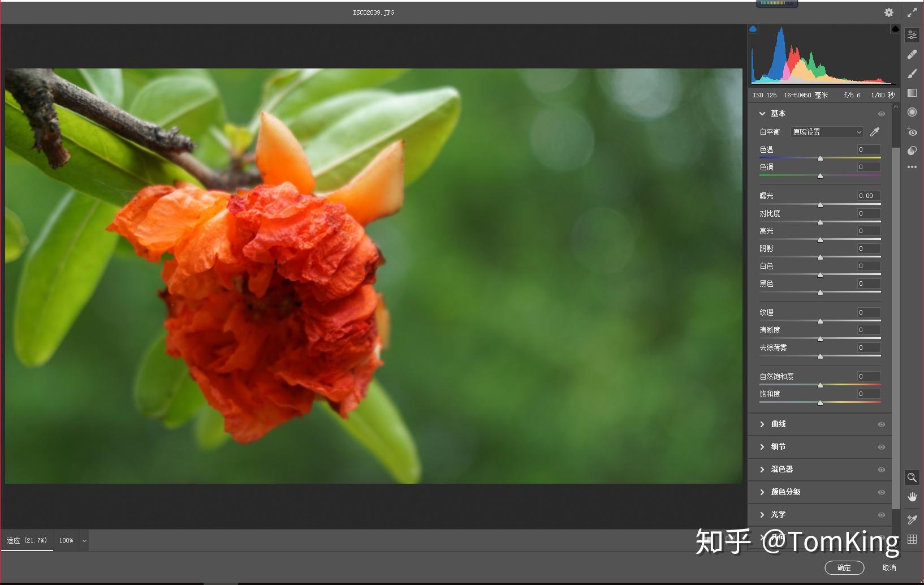Select the Masking brush tool
Screen dimensions: 924x585
click(x=912, y=74)
